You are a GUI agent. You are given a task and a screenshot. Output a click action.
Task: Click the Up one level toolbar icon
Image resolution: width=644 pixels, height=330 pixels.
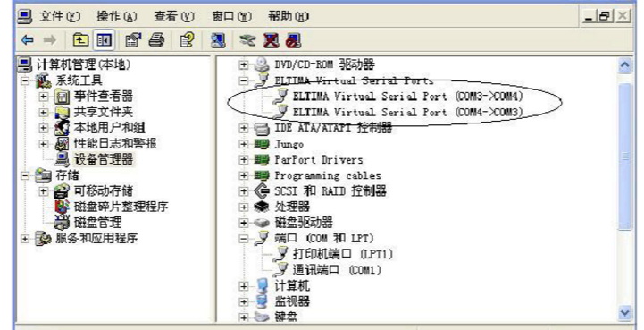point(80,40)
